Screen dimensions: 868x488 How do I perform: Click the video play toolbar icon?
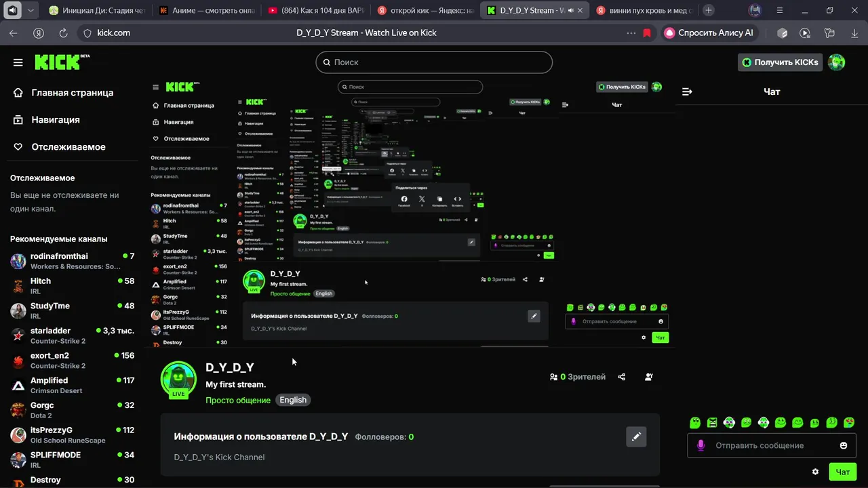coord(805,33)
